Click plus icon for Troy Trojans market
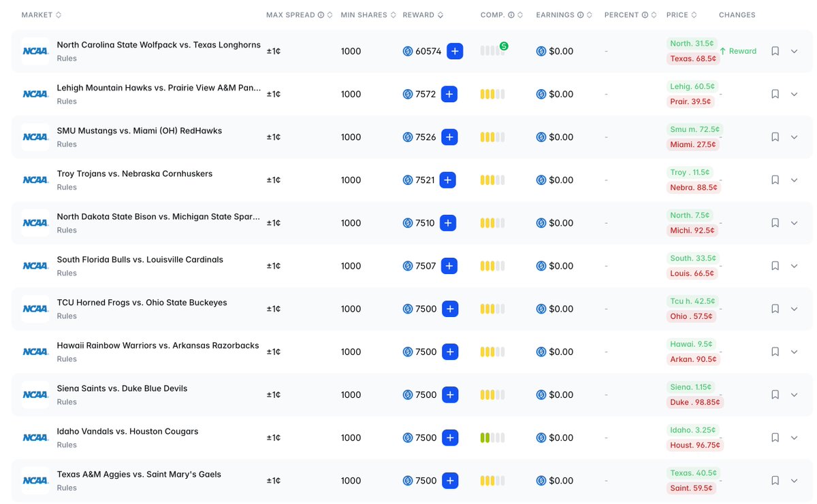Screen dimensions: 817x504 pos(447,180)
